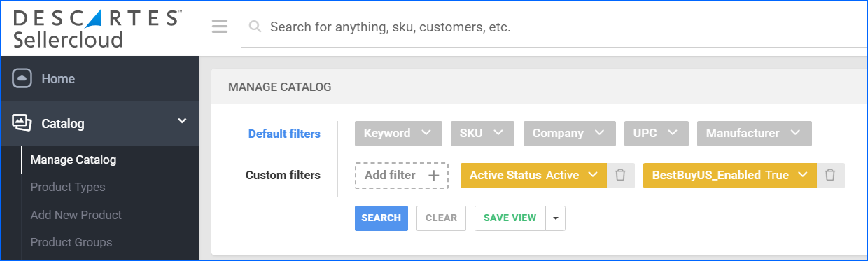Click the Catalog images icon
This screenshot has width=868, height=261.
pyautogui.click(x=22, y=123)
